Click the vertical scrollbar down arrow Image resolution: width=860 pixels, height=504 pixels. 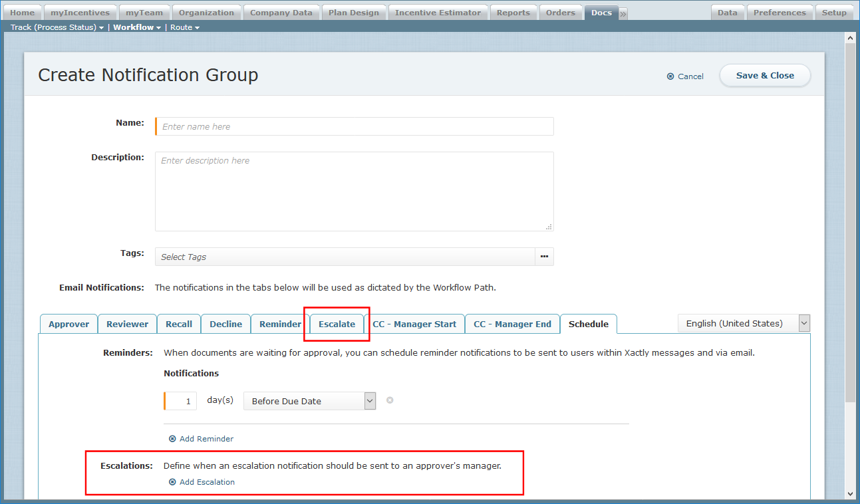[x=850, y=493]
